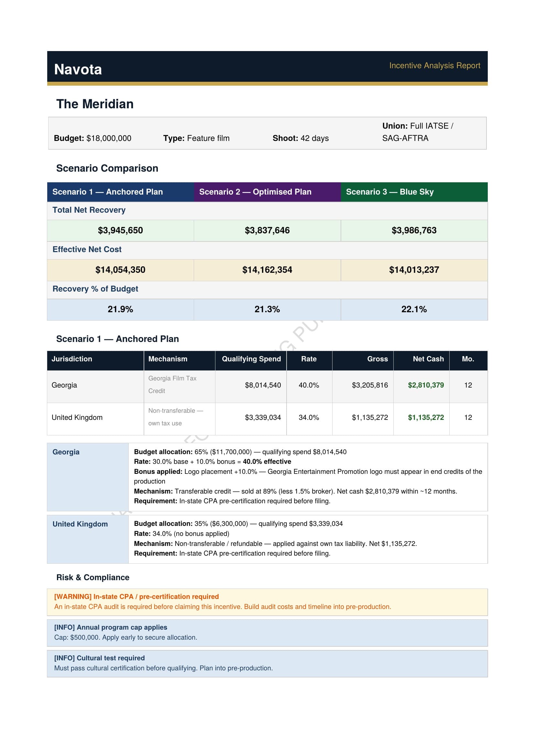The image size is (535, 756).
Task: Click the [WARNING] In-state CPA pre-certification notice
Action: tap(267, 602)
